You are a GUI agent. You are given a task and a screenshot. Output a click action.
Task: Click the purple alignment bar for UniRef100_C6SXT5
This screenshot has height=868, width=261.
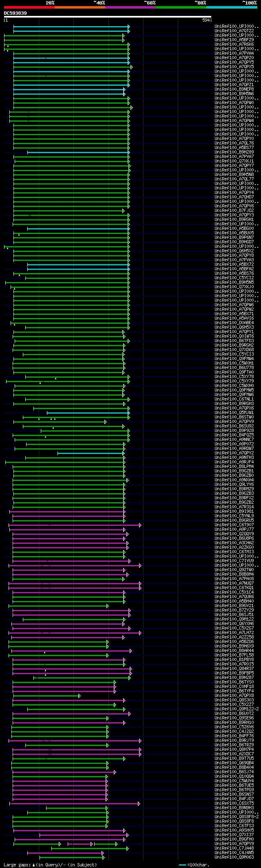point(75,803)
